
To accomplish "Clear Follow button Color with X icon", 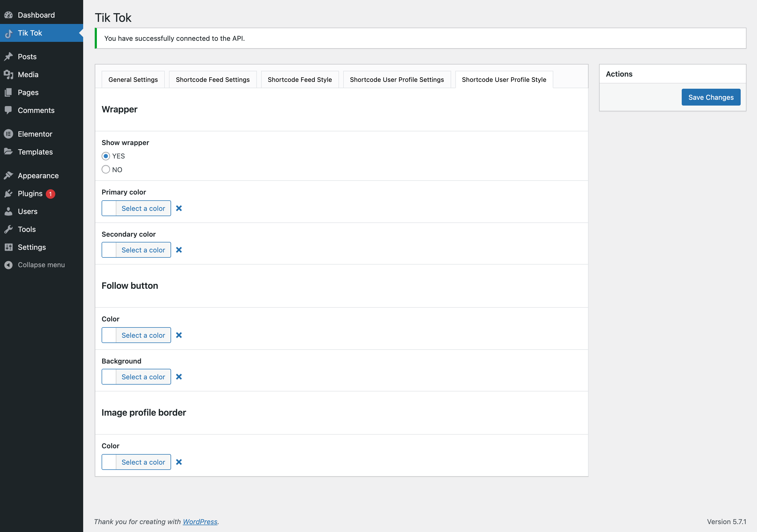I will 179,335.
